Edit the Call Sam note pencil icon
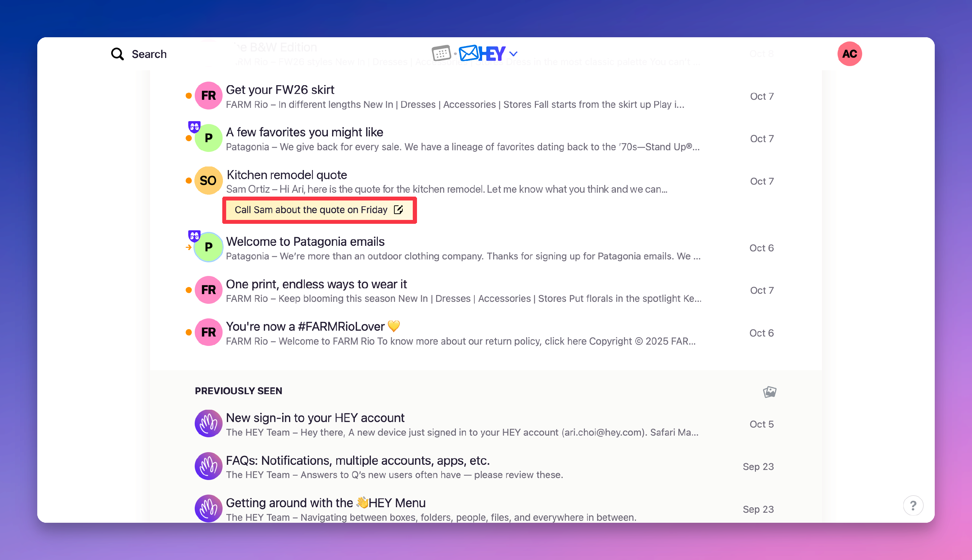Image resolution: width=972 pixels, height=560 pixels. tap(398, 210)
